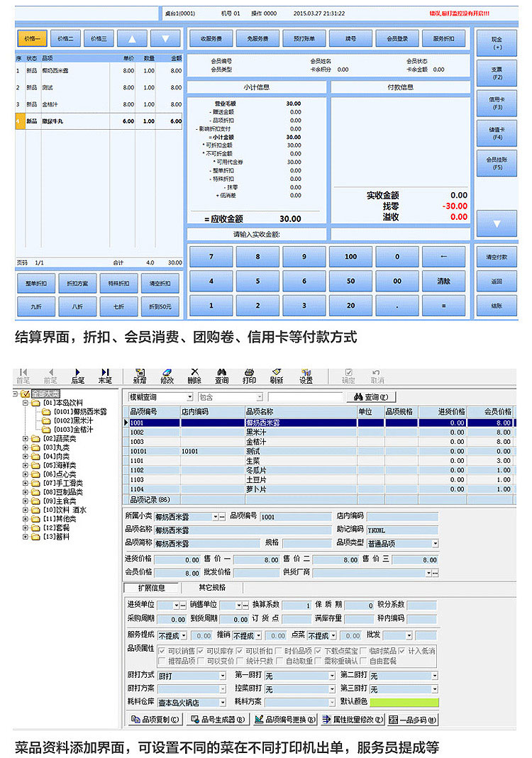Click the 查询 binoculars toolbar icon
This screenshot has width=532, height=758.
[221, 372]
